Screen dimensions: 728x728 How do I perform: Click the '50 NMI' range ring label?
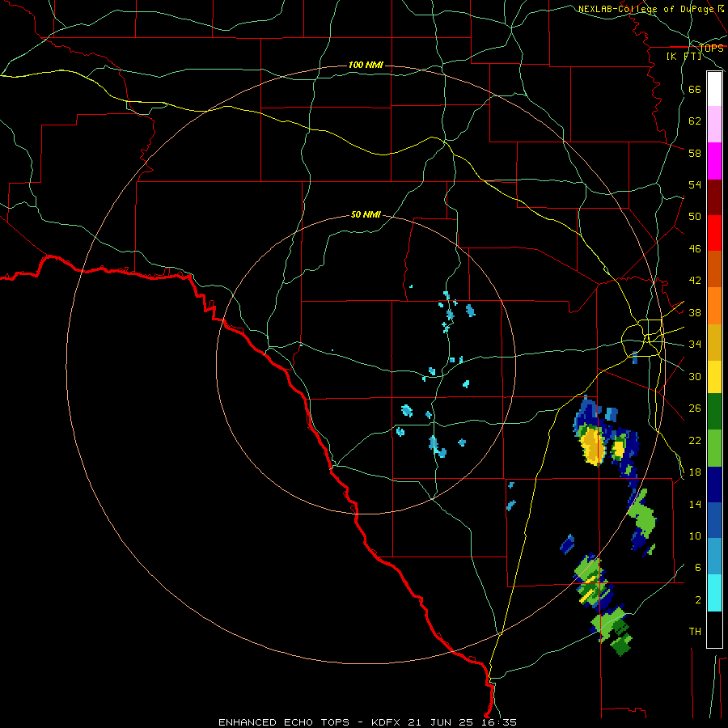366,214
